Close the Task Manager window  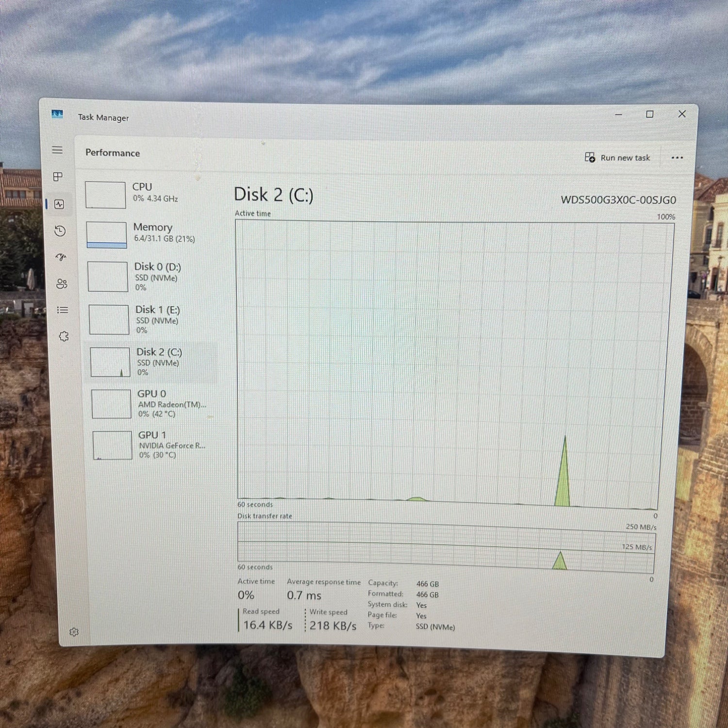682,114
